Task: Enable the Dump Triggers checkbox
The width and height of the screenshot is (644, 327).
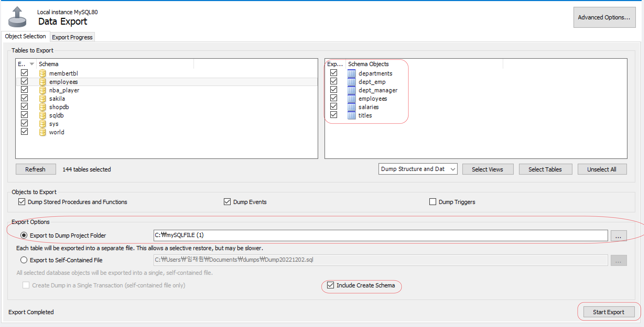Action: pos(433,202)
